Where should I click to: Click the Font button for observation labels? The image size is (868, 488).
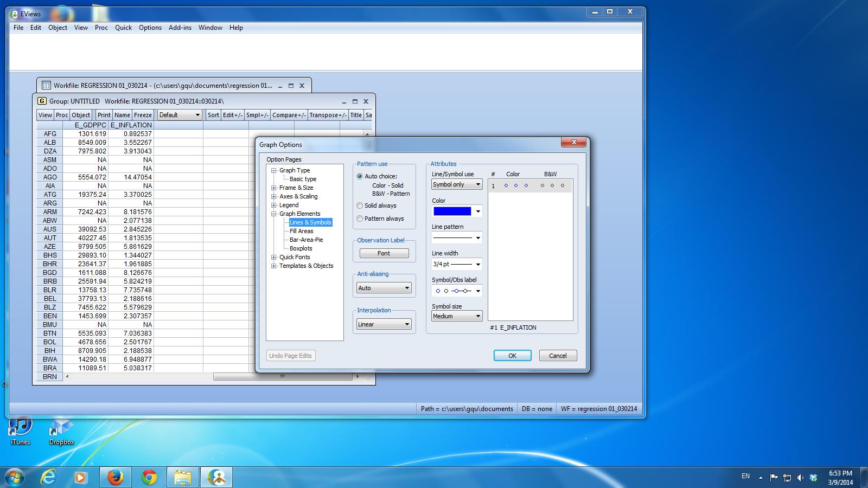(384, 253)
